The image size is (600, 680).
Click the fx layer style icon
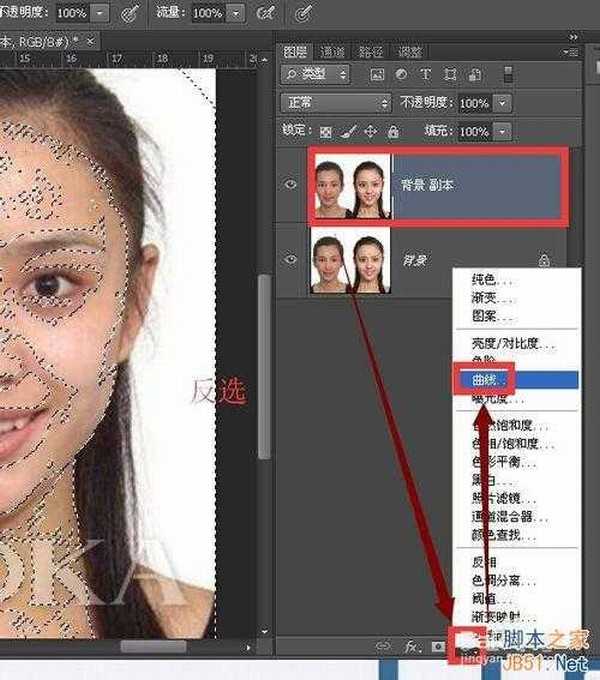(411, 646)
